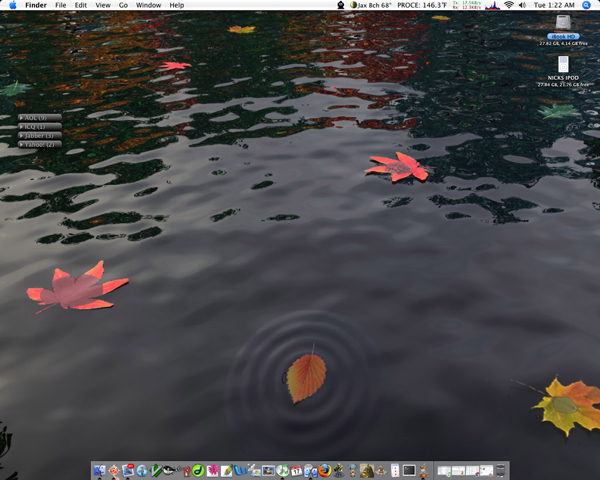This screenshot has height=480, width=600.
Task: Expand the Jabber (3) buddy group
Action: [x=40, y=136]
